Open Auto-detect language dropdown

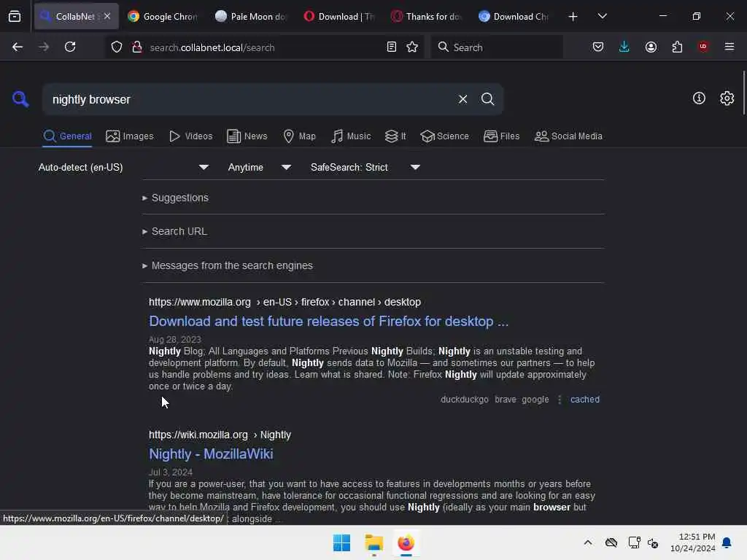coord(123,167)
